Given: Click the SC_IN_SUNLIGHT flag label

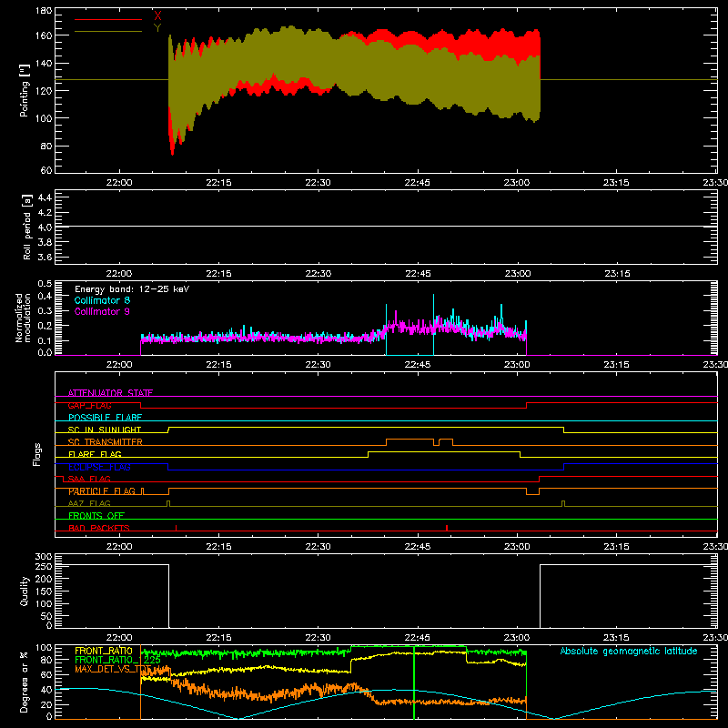Looking at the screenshot, I should pos(105,430).
